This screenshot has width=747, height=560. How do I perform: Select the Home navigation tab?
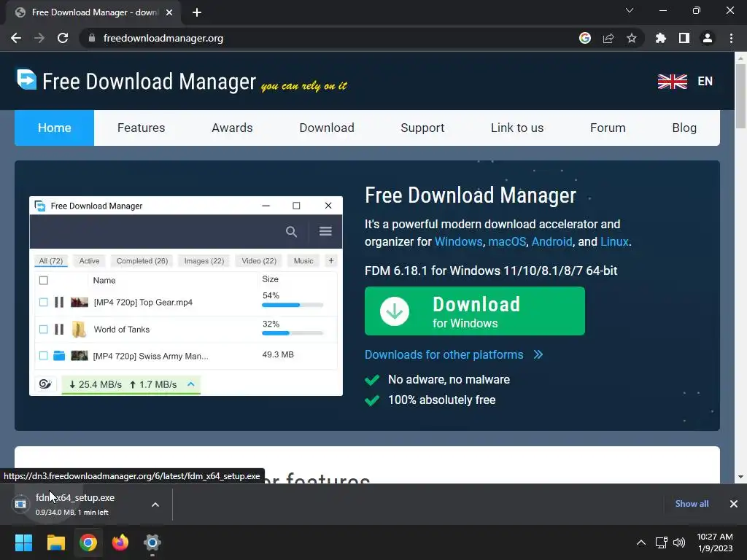tap(54, 128)
